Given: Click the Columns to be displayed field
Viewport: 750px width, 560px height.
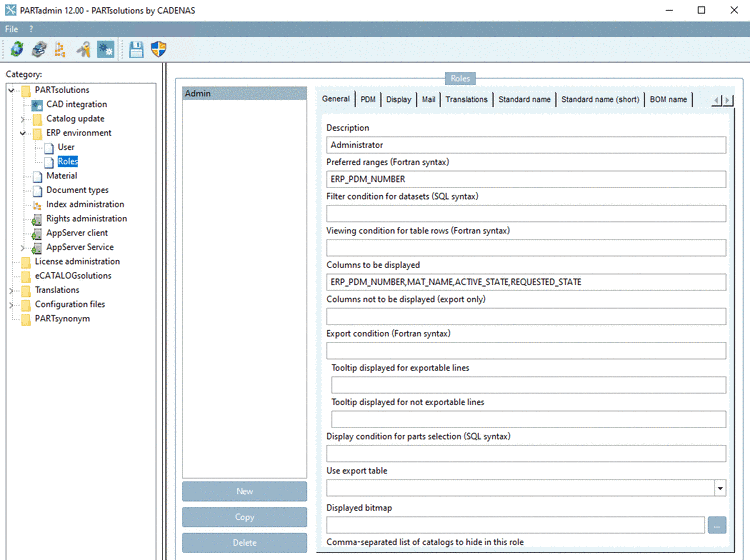Looking at the screenshot, I should (x=526, y=282).
